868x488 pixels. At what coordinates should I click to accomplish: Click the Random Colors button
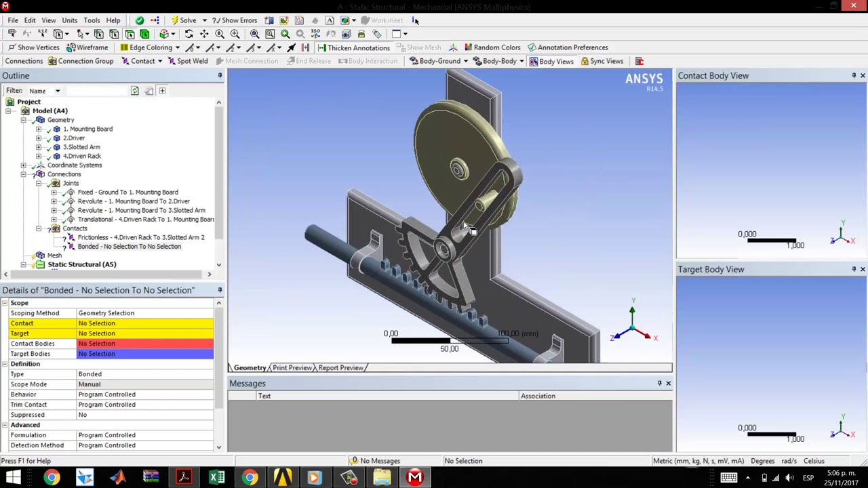[x=492, y=47]
